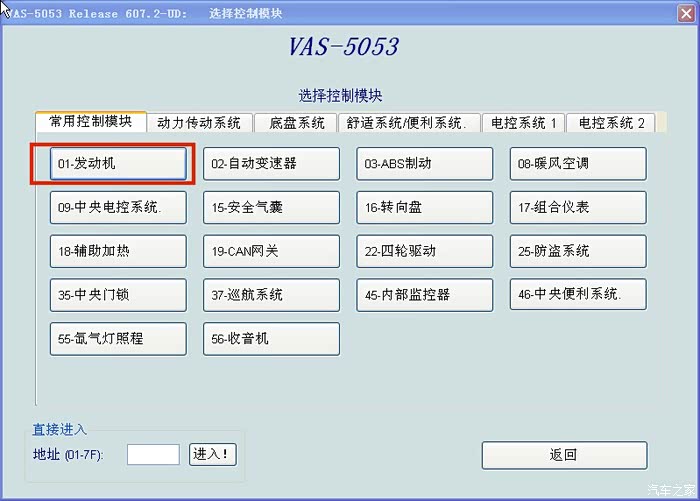Open 45-内部监控器 interior monitor
Viewport: 700px width, 501px height.
coord(425,295)
